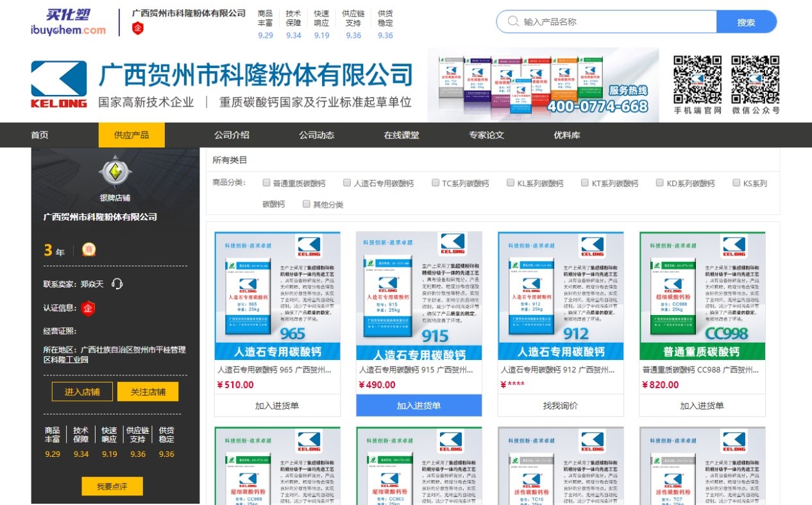Open 人造石专用碳酸钙 965 product title link
The width and height of the screenshot is (812, 505).
coord(275,370)
